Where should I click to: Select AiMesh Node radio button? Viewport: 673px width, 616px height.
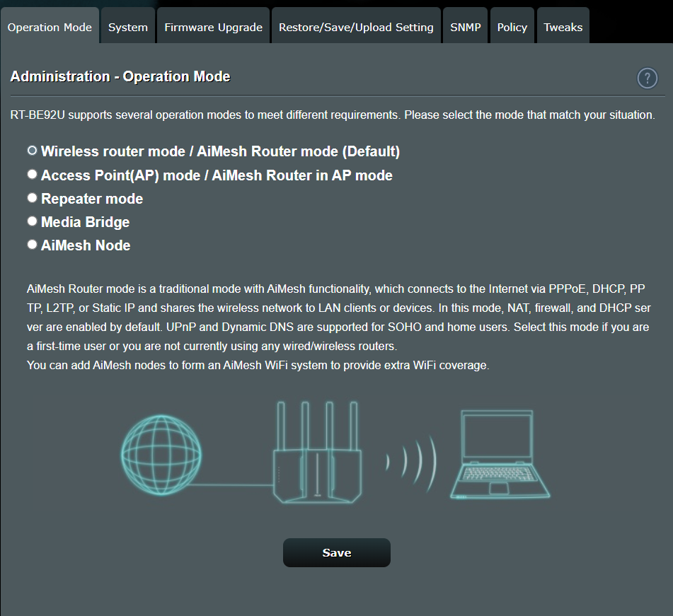[x=32, y=244]
